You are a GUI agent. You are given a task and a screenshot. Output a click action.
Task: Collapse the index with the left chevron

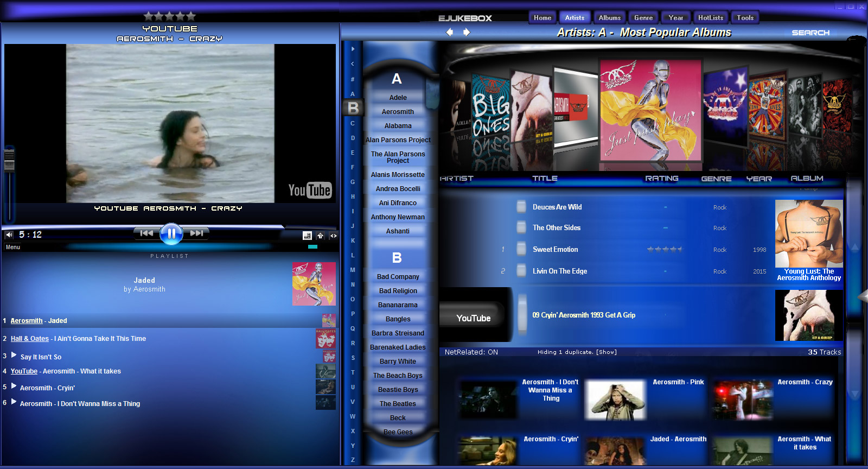(x=353, y=64)
